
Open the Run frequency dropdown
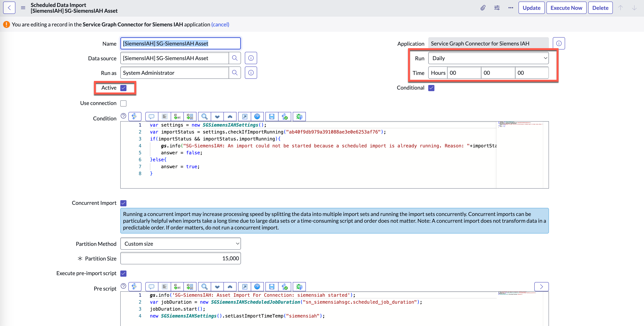(488, 58)
